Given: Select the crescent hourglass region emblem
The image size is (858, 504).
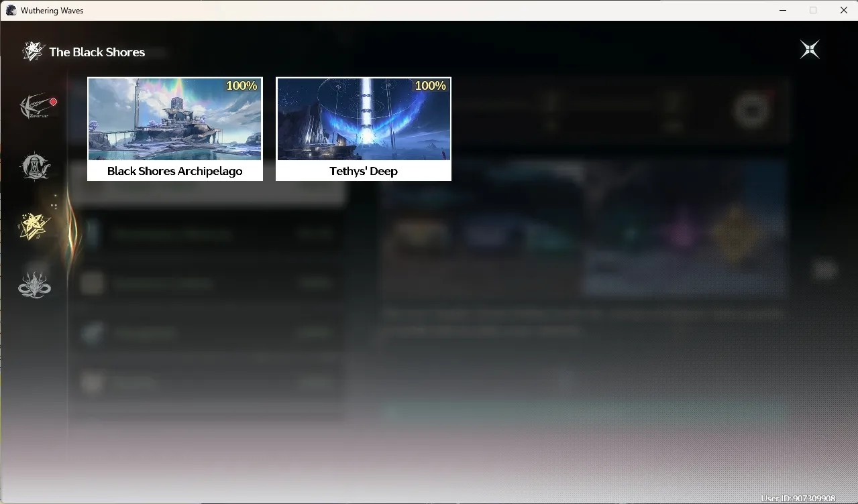Looking at the screenshot, I should (34, 168).
